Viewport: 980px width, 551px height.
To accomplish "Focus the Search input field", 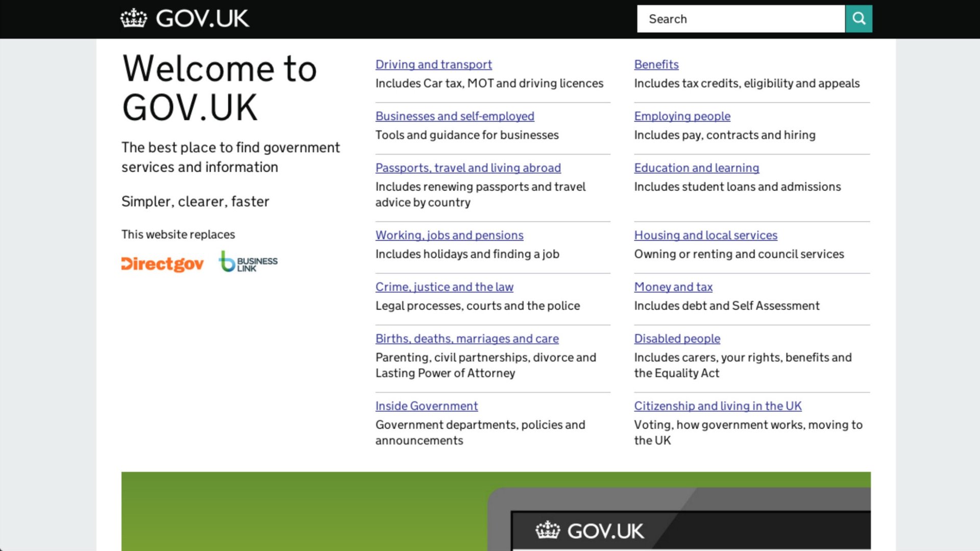I will tap(741, 19).
